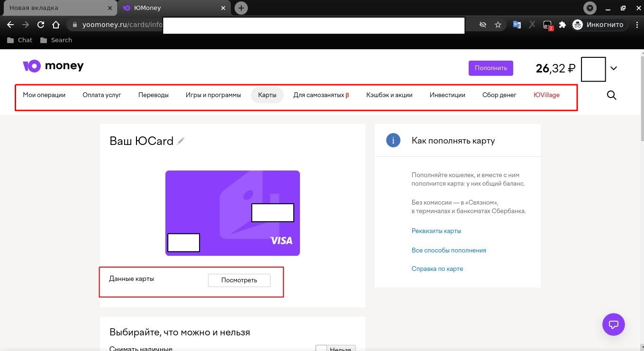
Task: Open the browser extensions puzzle icon
Action: pos(562,24)
